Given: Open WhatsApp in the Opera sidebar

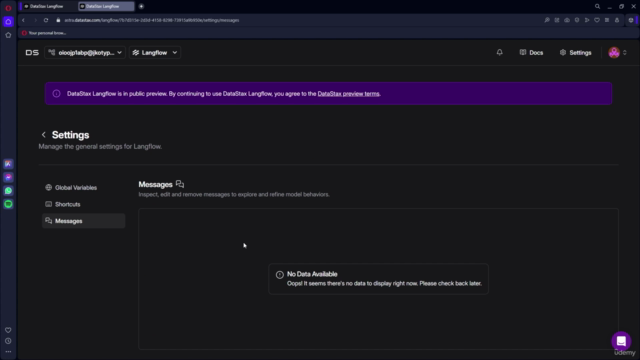Looking at the screenshot, I should click(8, 191).
